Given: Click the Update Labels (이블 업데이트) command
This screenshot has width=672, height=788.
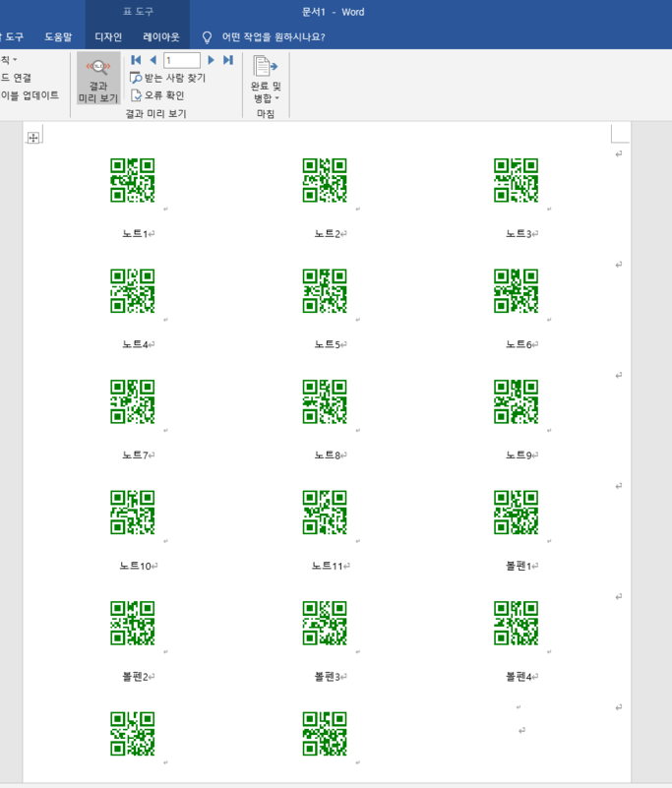Looking at the screenshot, I should pyautogui.click(x=30, y=95).
